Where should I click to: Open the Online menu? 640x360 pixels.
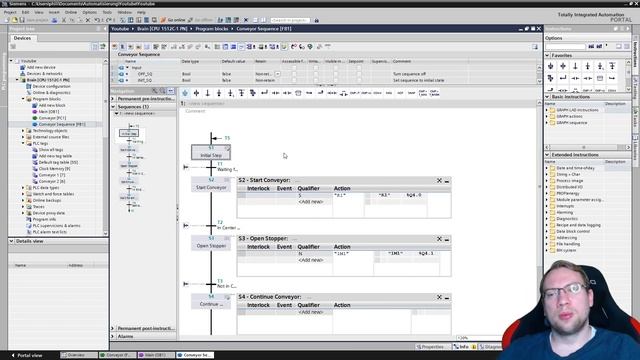(71, 12)
